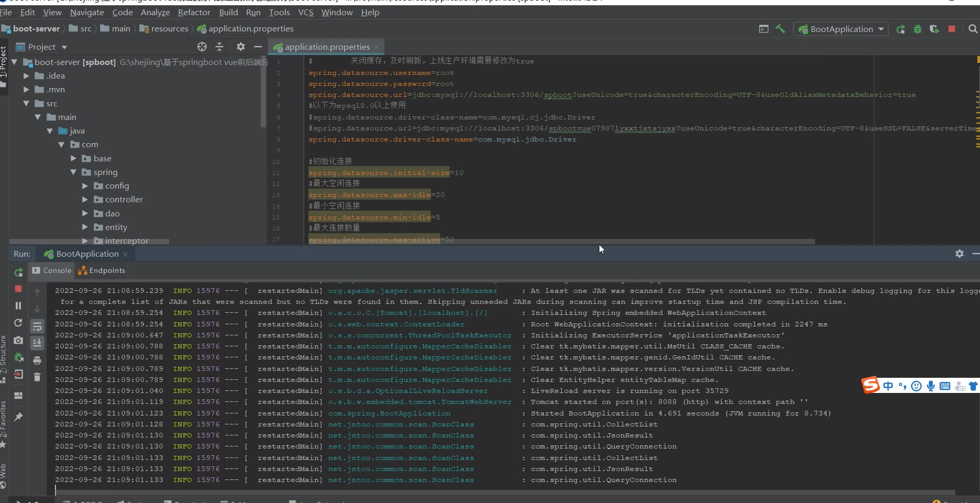Toggle scroll to end of console
Screen dimensions: 980x503
pyautogui.click(x=37, y=343)
